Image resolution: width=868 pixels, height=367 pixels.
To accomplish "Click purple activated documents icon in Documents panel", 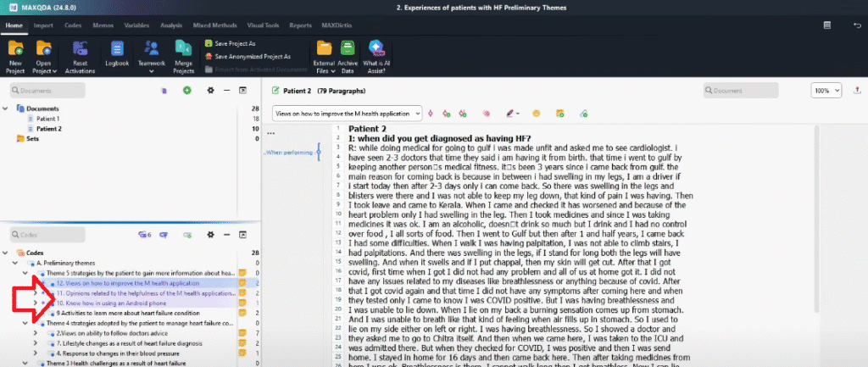I will [164, 90].
